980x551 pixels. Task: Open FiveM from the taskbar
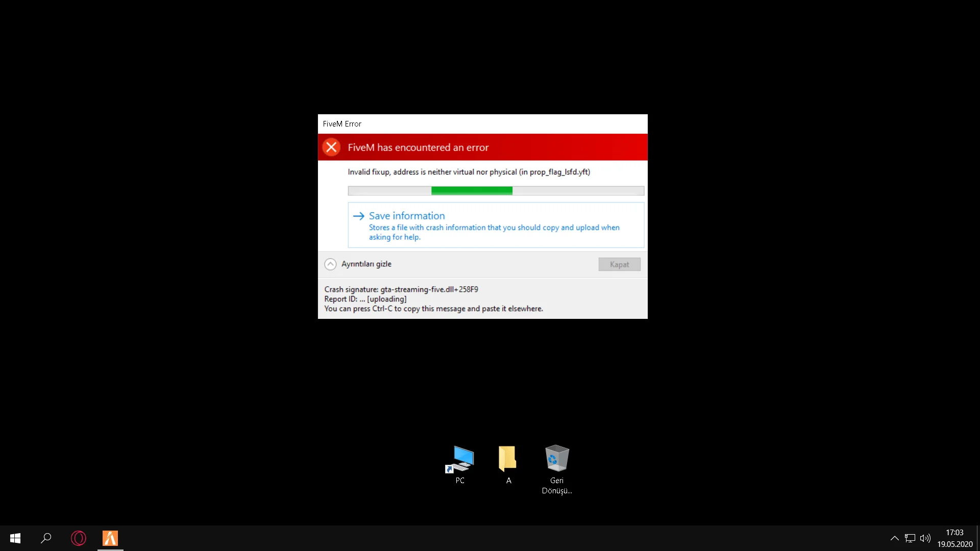110,538
